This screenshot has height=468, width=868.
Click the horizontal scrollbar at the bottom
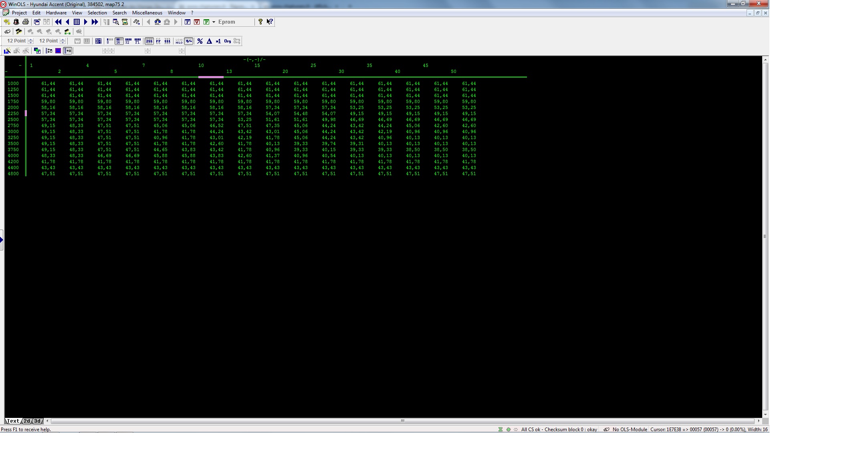click(402, 421)
